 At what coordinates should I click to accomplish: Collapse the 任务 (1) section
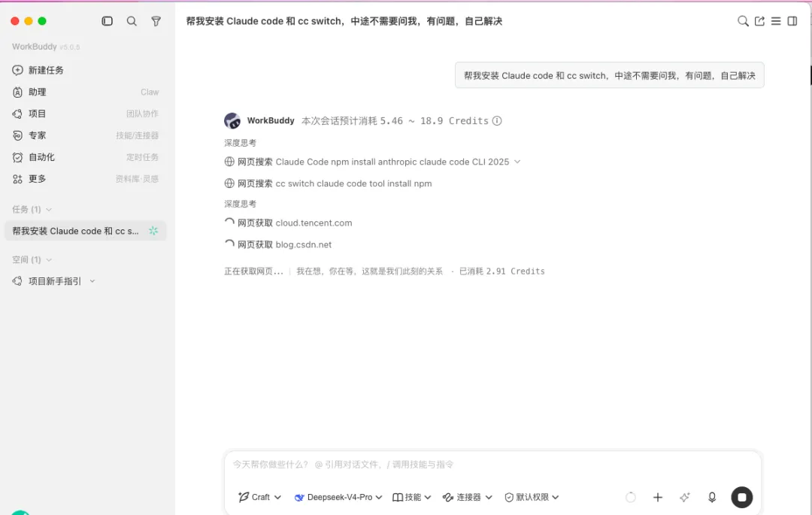point(32,210)
